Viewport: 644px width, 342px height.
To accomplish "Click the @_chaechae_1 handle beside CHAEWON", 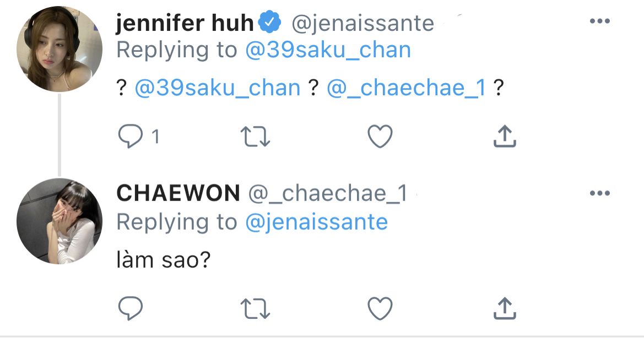I will click(328, 193).
